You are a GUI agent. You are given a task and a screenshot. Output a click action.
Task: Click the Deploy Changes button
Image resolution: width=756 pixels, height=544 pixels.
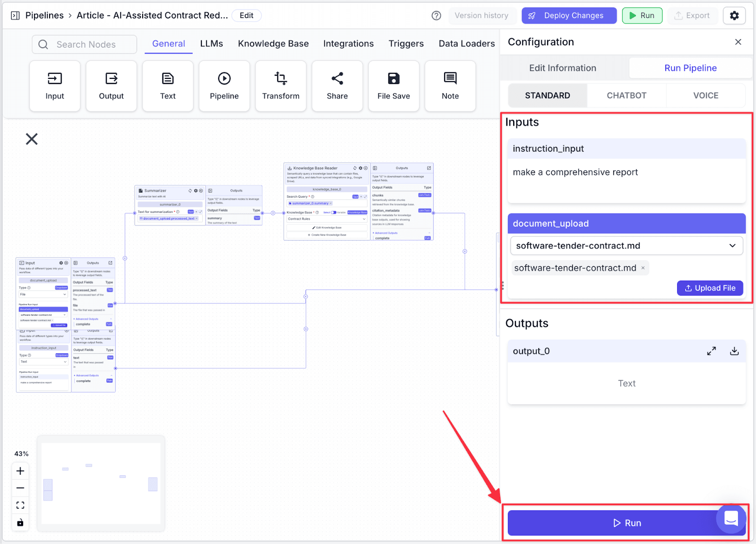point(569,16)
